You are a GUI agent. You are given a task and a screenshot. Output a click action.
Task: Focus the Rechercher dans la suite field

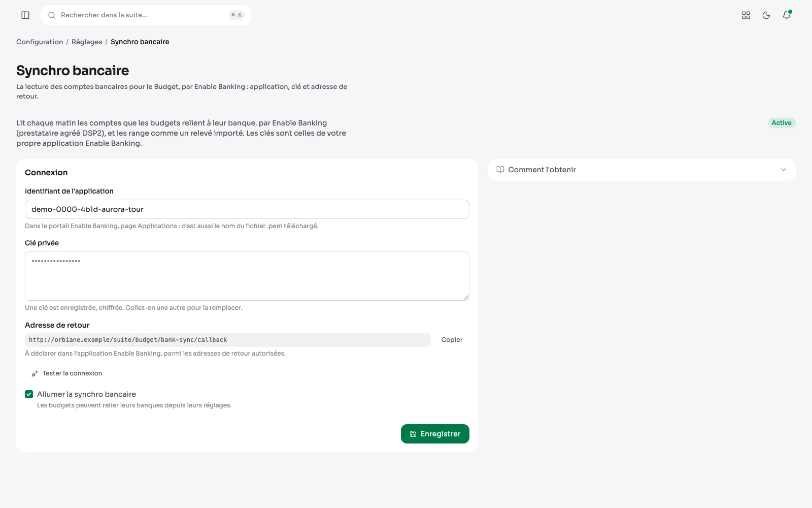[x=146, y=15]
